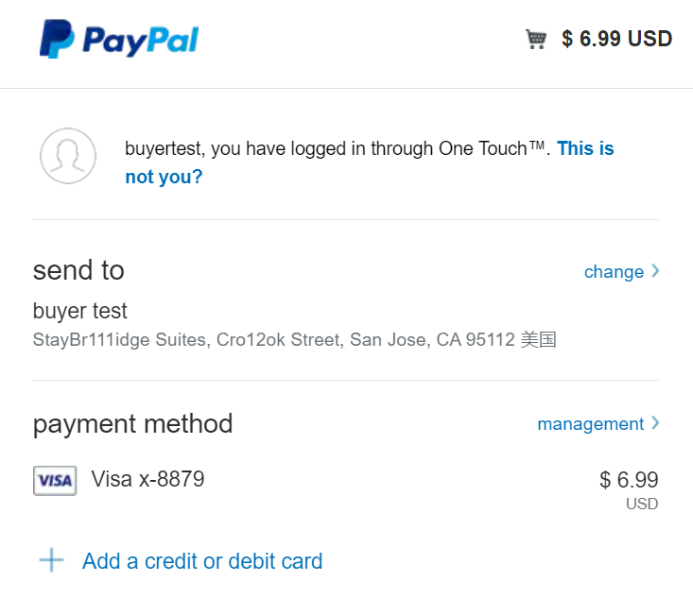Select the Visa x-8879 payment card
Viewport: 693px width, 616px height.
[147, 479]
